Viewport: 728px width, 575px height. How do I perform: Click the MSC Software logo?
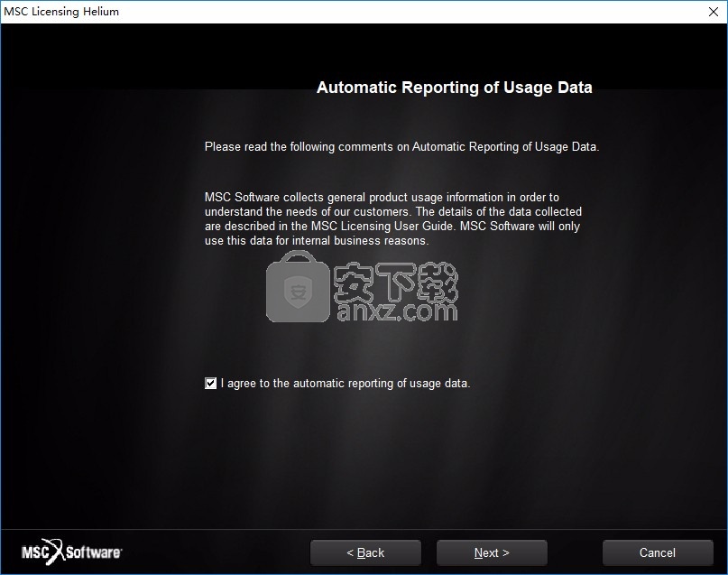[x=72, y=552]
